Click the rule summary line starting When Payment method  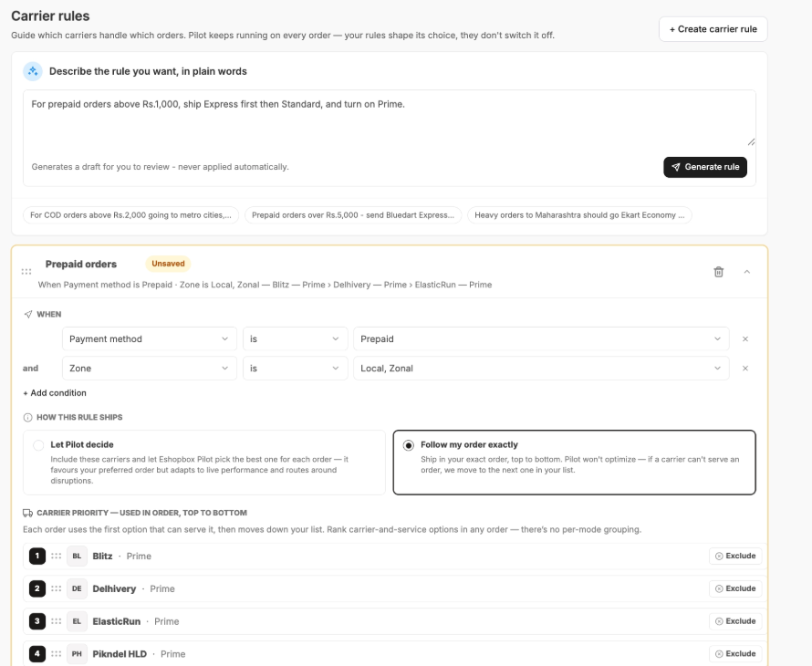(265, 285)
